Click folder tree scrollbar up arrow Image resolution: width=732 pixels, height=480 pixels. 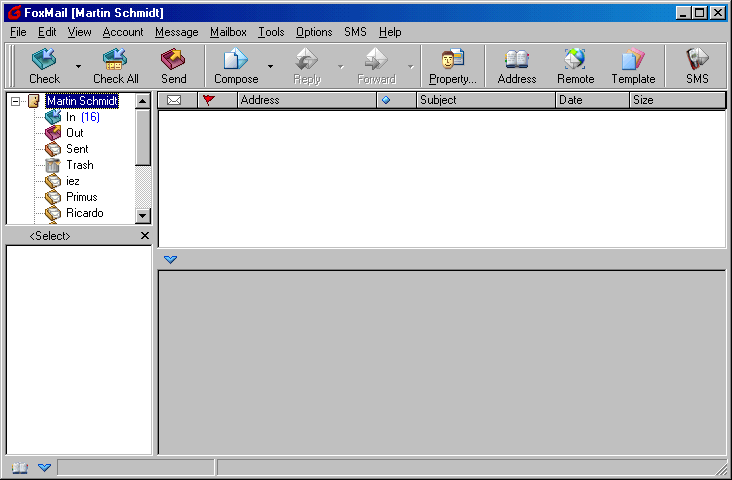click(143, 101)
